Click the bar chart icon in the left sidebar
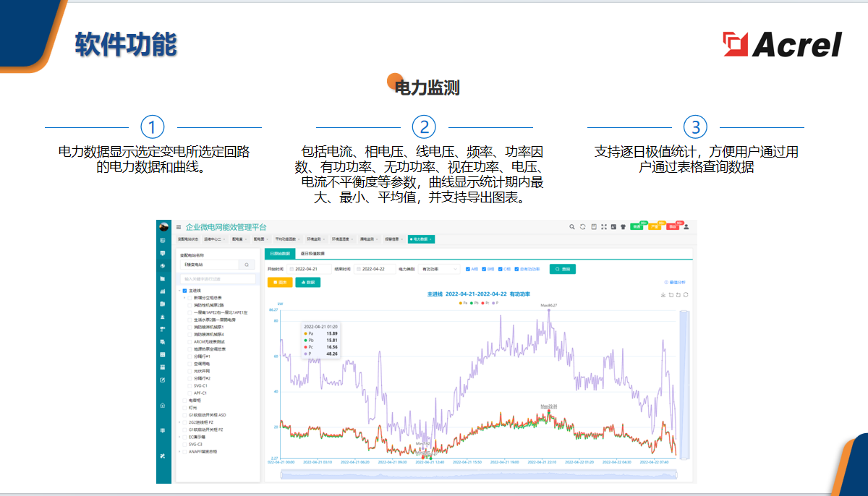 pyautogui.click(x=163, y=291)
